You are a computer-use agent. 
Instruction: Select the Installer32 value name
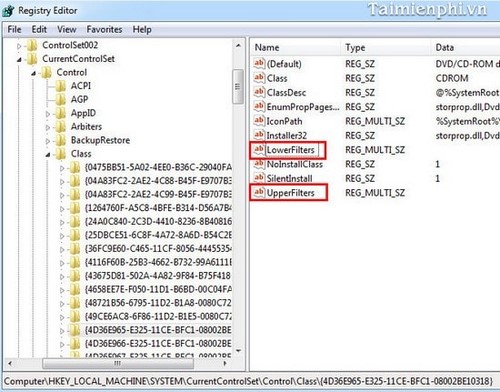(x=287, y=136)
